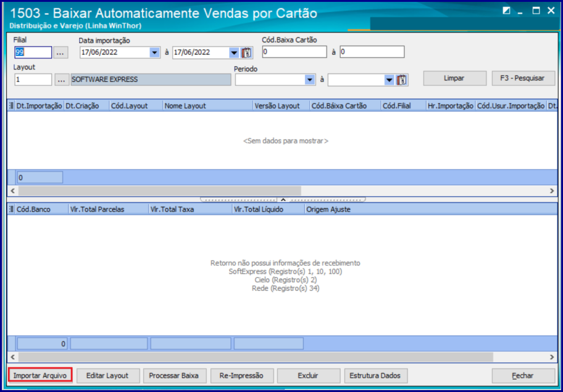Click lower grid scroll right arrow
The width and height of the screenshot is (563, 392).
point(553,357)
